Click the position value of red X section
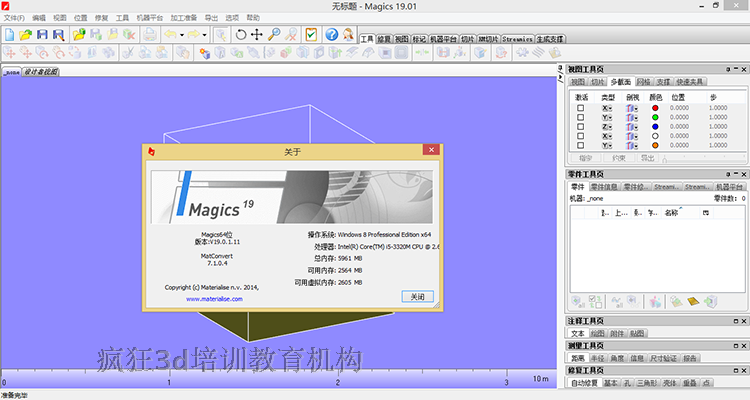This screenshot has height=400, width=750. (x=679, y=108)
